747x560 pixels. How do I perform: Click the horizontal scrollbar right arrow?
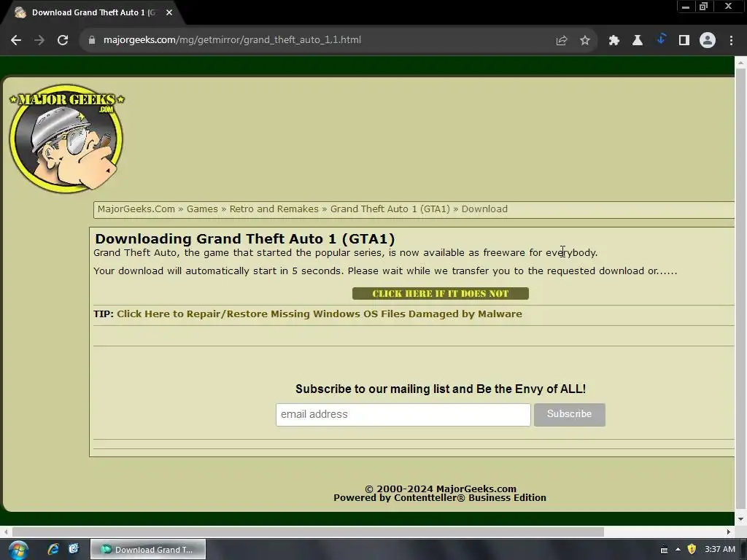point(729,532)
